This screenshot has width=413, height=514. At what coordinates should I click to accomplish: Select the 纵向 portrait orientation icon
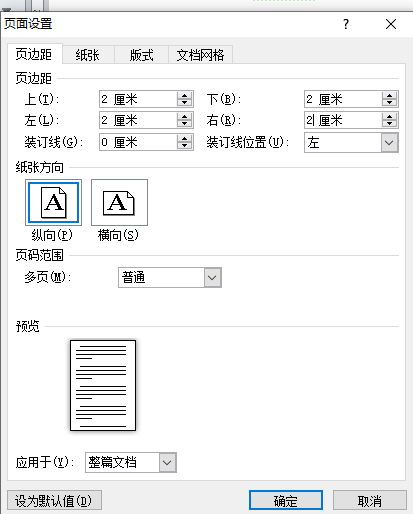(x=53, y=202)
